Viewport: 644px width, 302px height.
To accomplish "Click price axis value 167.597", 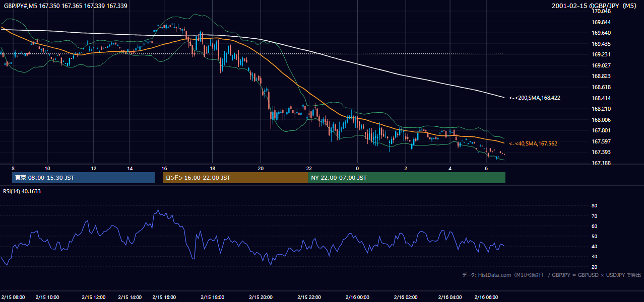I will pyautogui.click(x=601, y=141).
